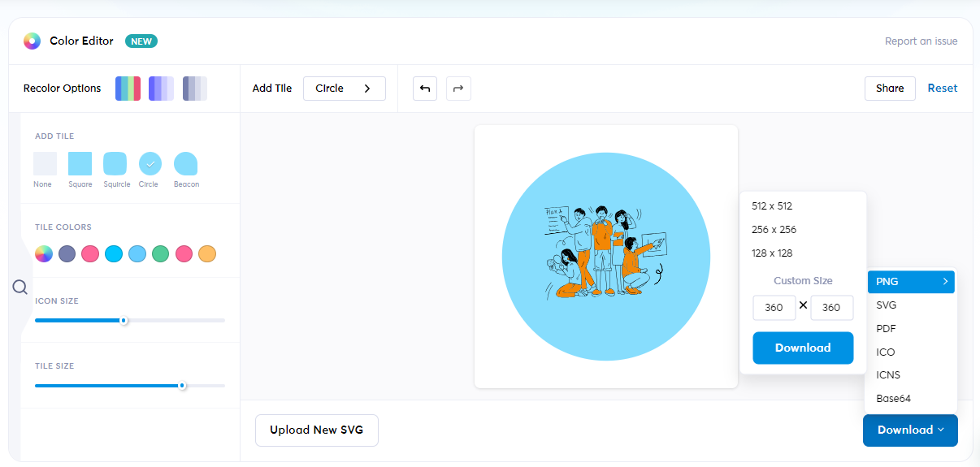The height and width of the screenshot is (467, 980).
Task: Click the Recolor Options label
Action: [x=63, y=89]
